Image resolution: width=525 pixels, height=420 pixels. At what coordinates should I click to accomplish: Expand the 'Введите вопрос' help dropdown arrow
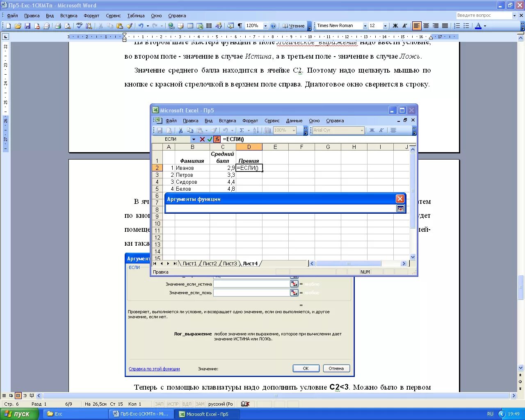[514, 16]
